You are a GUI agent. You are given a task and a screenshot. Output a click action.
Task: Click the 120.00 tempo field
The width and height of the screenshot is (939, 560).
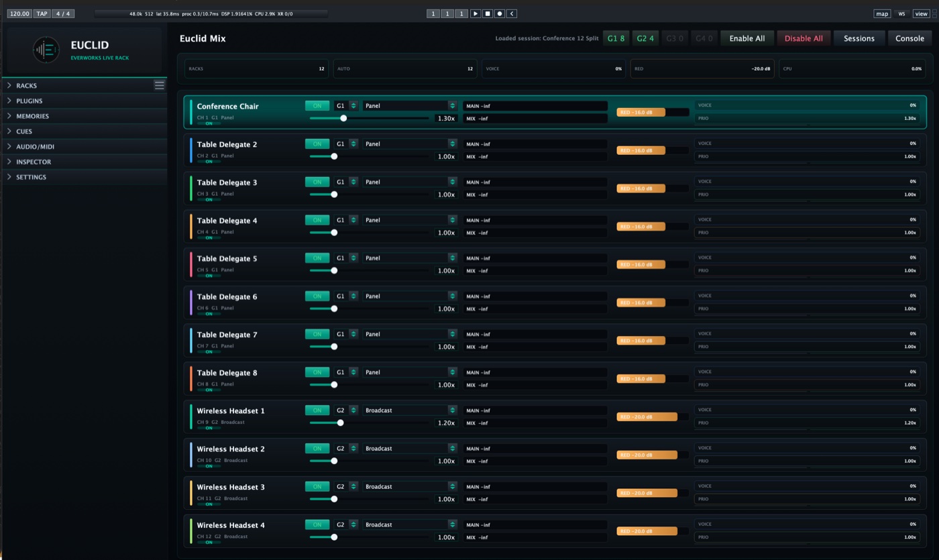point(20,13)
